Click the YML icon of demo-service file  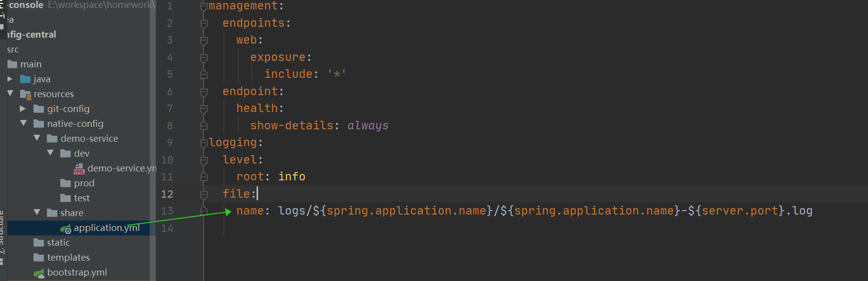click(79, 169)
